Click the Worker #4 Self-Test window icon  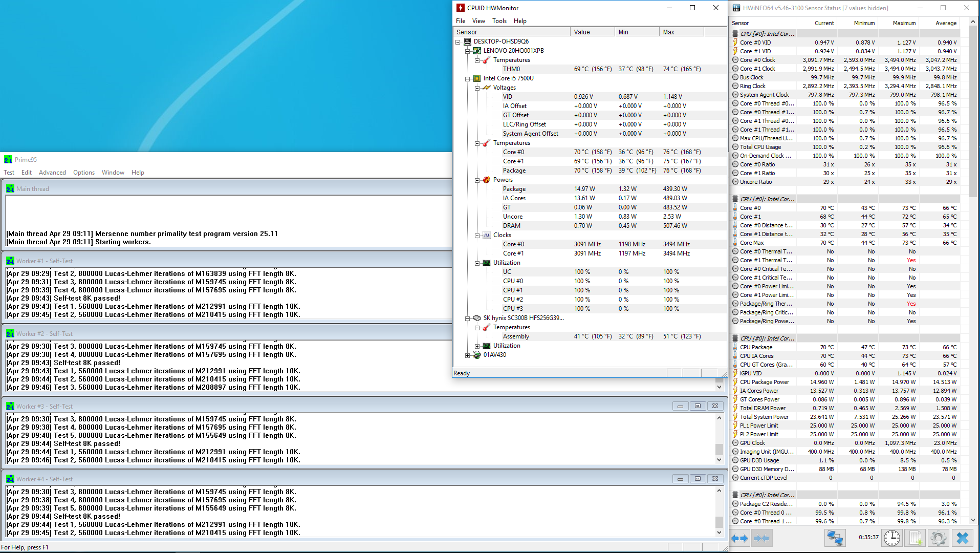[10, 479]
